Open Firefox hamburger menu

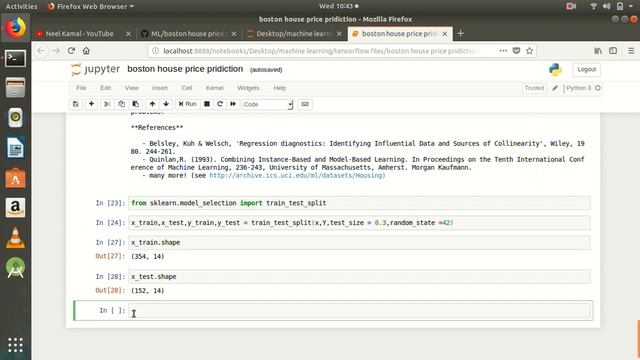pyautogui.click(x=631, y=51)
